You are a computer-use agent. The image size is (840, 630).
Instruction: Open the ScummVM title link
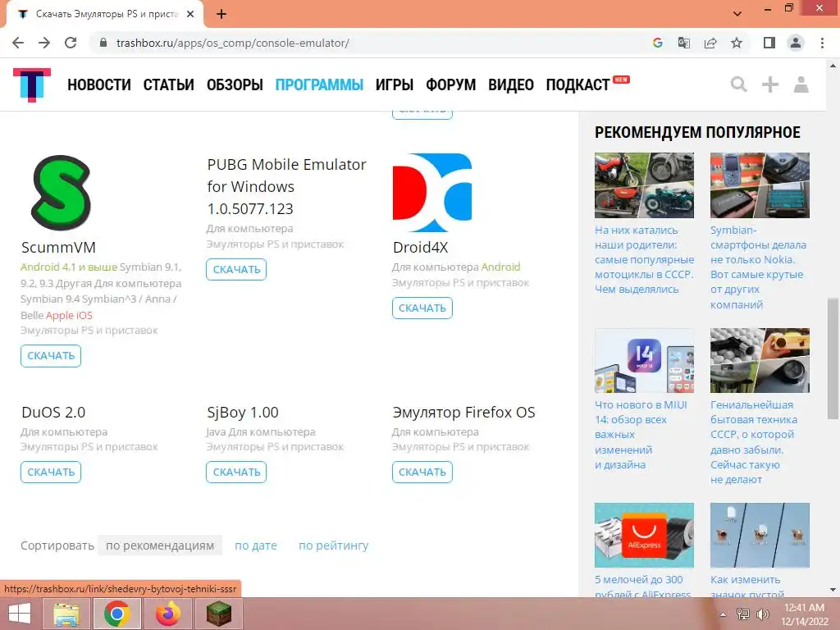click(x=58, y=248)
